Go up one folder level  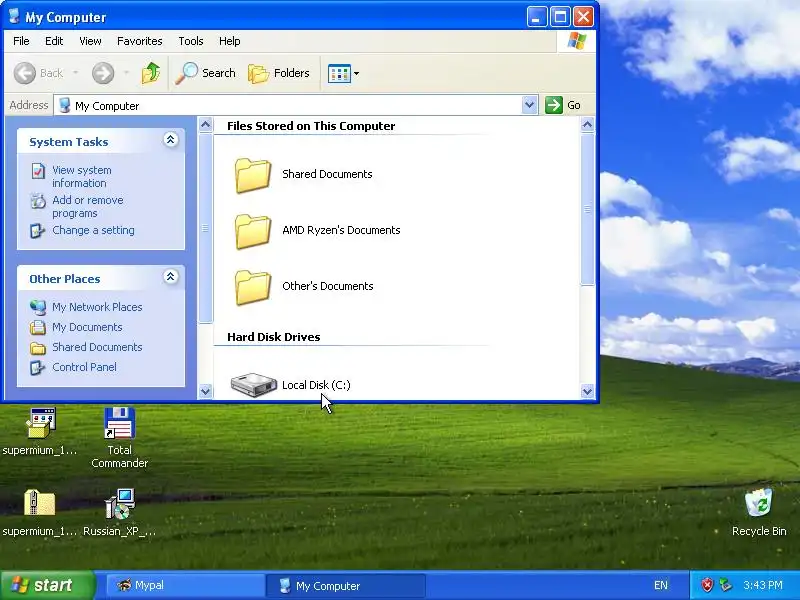click(x=151, y=73)
